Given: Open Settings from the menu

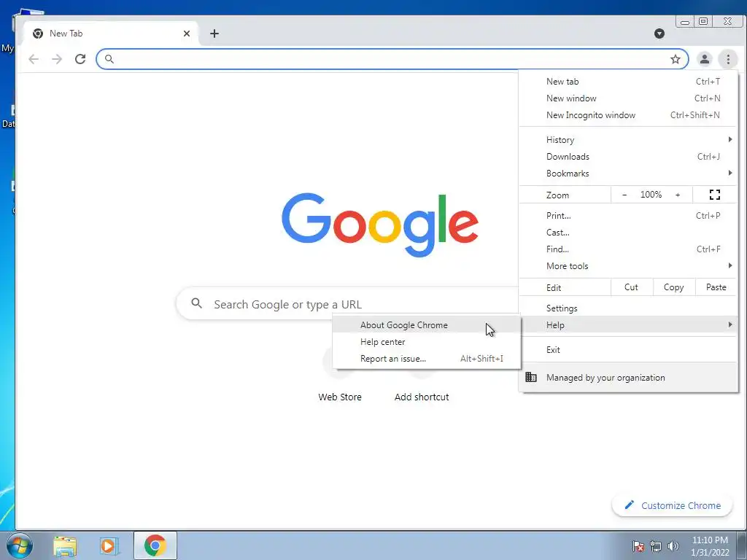Looking at the screenshot, I should [x=628, y=308].
